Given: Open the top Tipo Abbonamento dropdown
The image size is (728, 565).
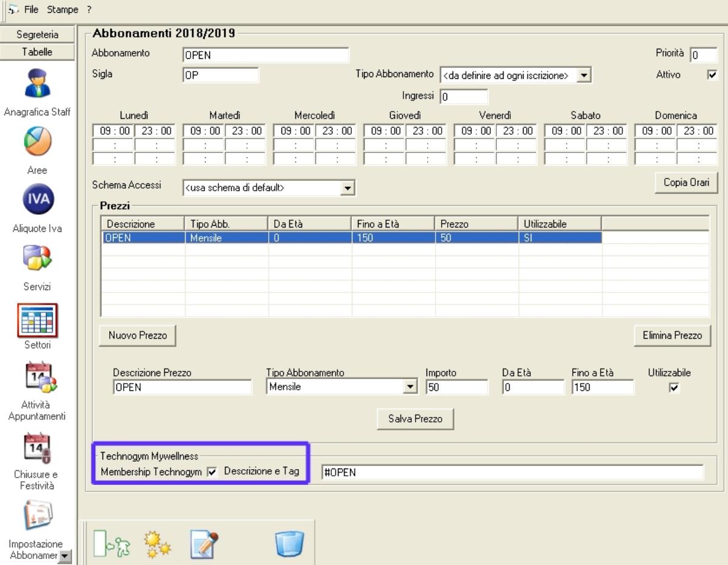Looking at the screenshot, I should 584,75.
